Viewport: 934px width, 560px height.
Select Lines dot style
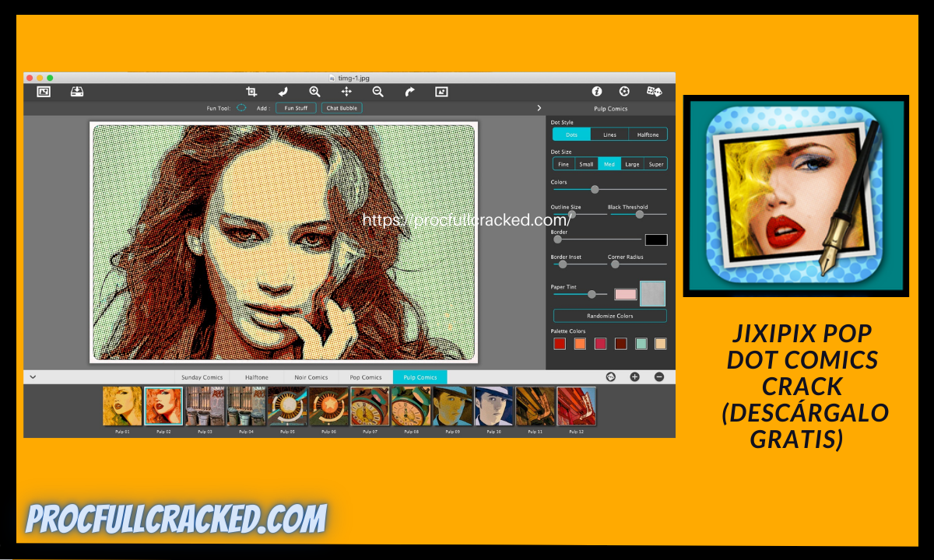click(x=609, y=135)
